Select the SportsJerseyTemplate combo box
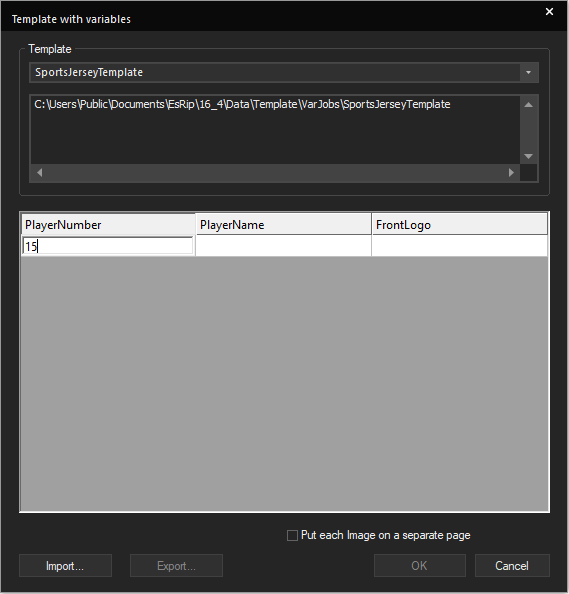Screen dimensions: 569x594 tap(284, 72)
